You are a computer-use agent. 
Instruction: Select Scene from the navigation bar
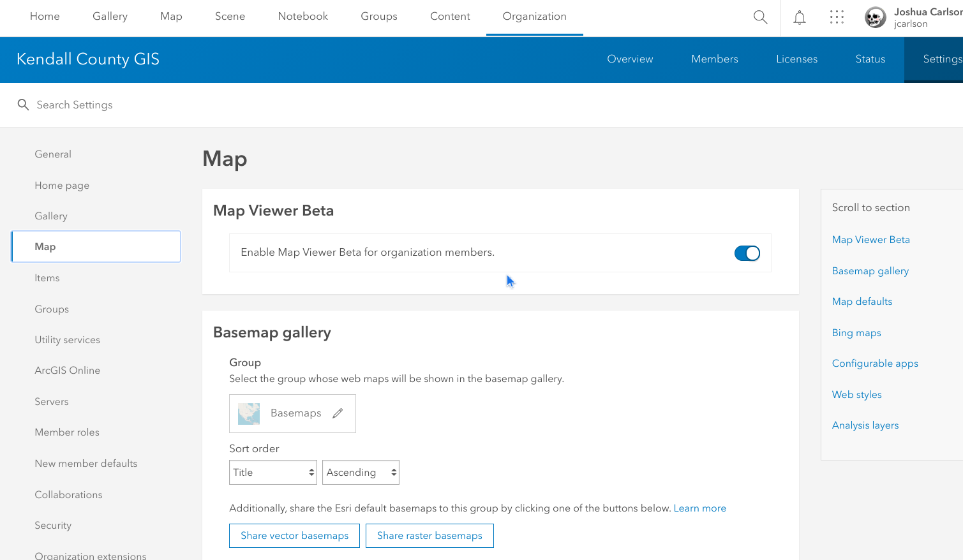point(230,16)
